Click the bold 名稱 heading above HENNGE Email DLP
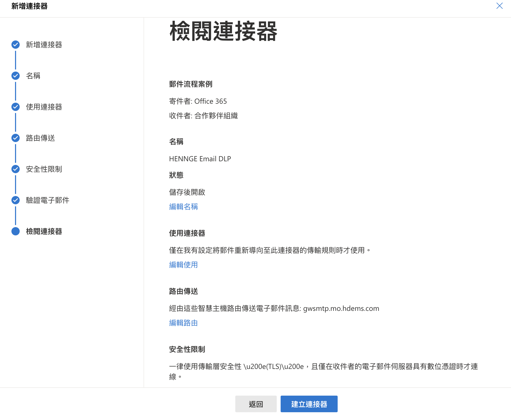This screenshot has height=420, width=511. tap(176, 142)
